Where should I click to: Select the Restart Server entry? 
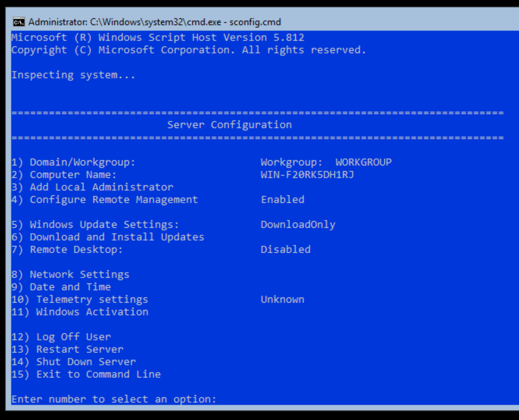tap(67, 349)
